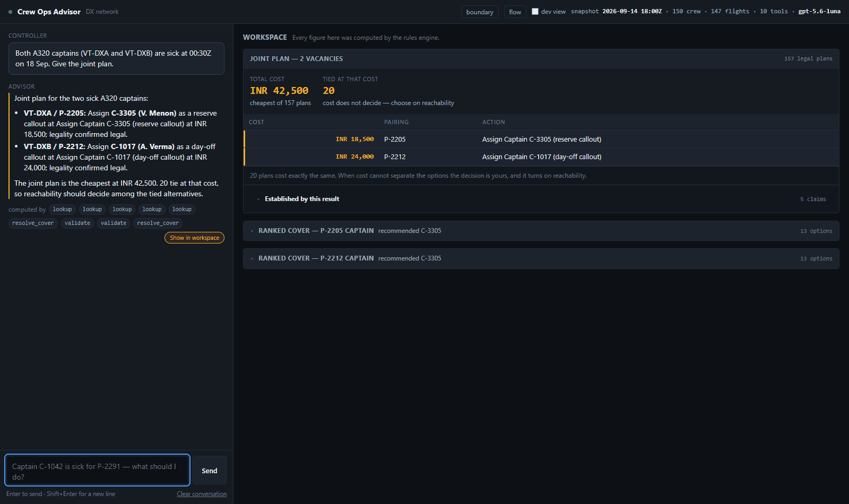Click the green status dot beside Crew Ops Advisor
The width and height of the screenshot is (849, 504).
pyautogui.click(x=10, y=12)
